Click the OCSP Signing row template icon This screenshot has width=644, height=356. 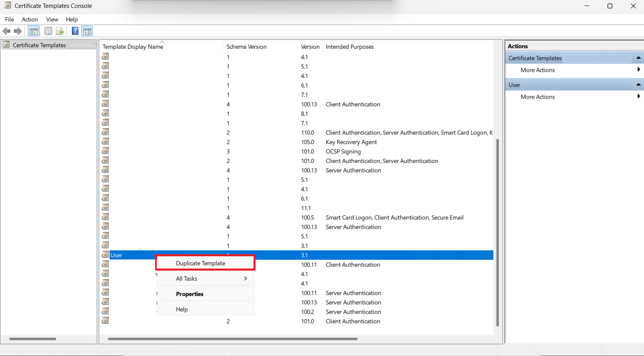tap(105, 151)
